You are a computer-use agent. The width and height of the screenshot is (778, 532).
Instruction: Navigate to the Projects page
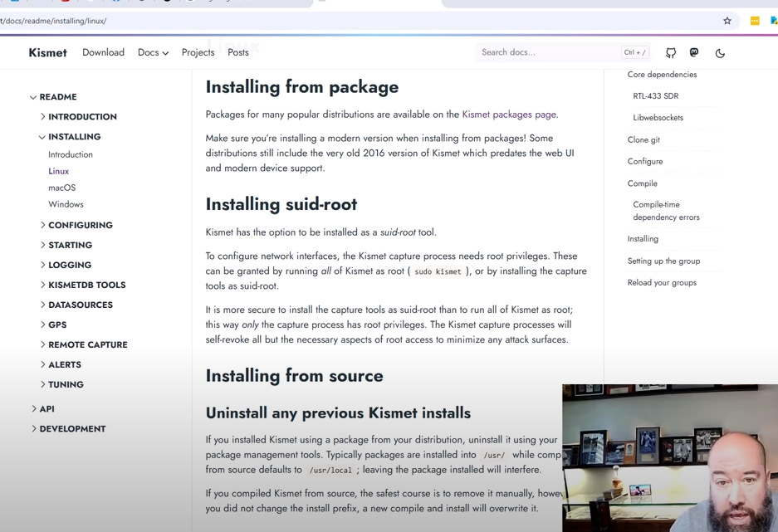tap(198, 52)
